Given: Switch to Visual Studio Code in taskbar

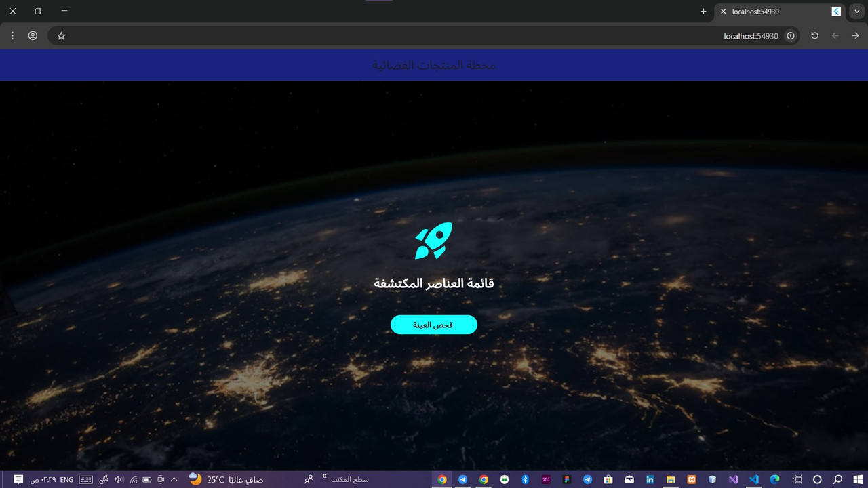Looking at the screenshot, I should click(754, 479).
